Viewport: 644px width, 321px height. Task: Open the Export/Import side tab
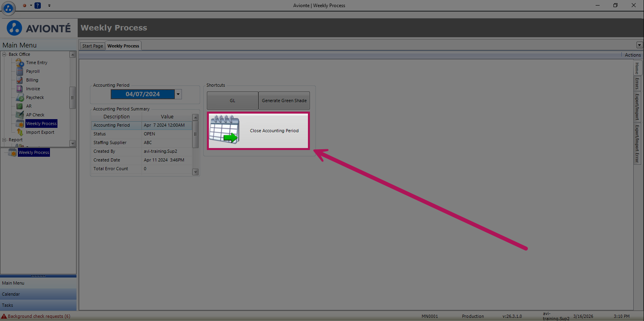pos(637,107)
